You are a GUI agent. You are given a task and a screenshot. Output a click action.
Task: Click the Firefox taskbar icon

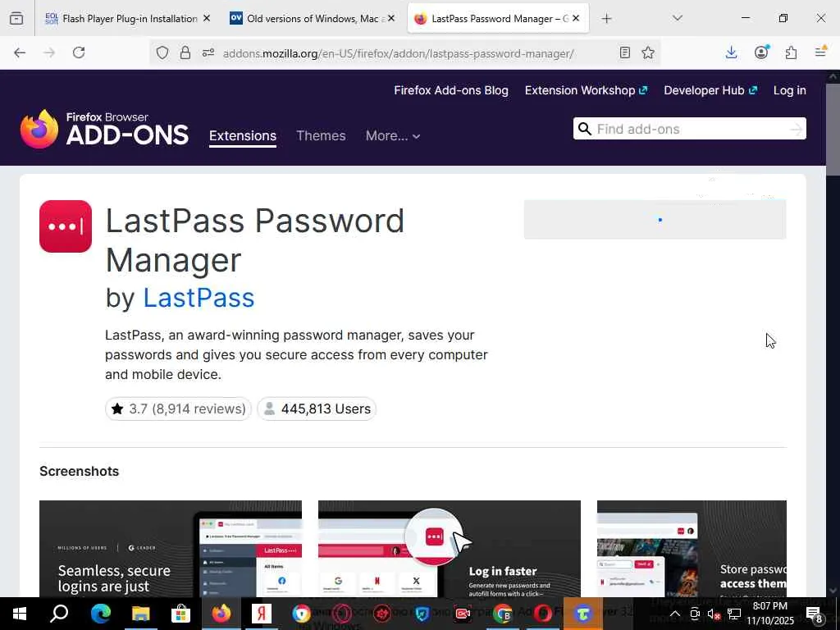[221, 614]
